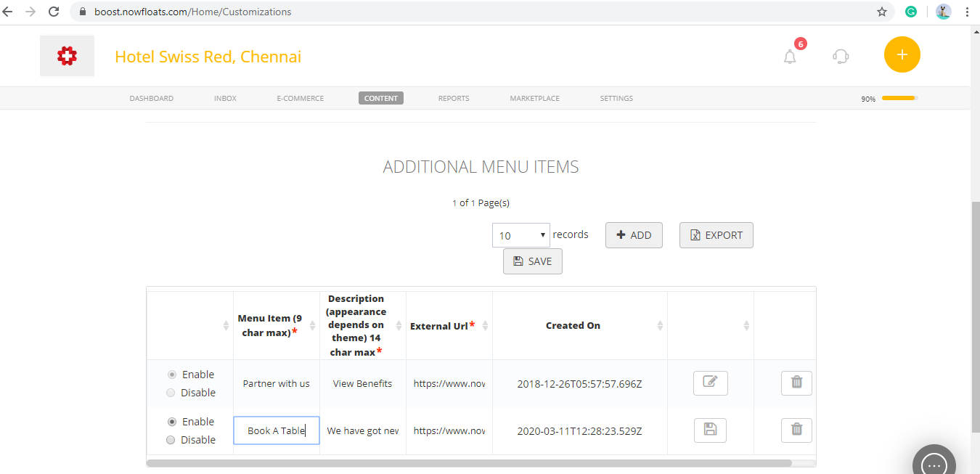Viewport: 980px width, 474px height.
Task: Click the site lock icon in address bar
Action: (81, 12)
